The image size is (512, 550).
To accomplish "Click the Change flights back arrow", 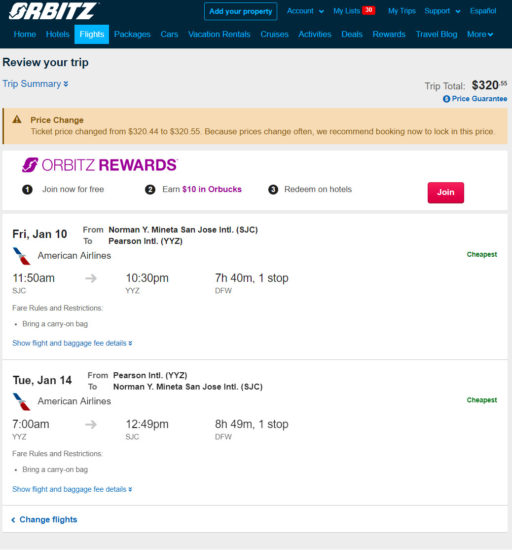I will point(13,520).
